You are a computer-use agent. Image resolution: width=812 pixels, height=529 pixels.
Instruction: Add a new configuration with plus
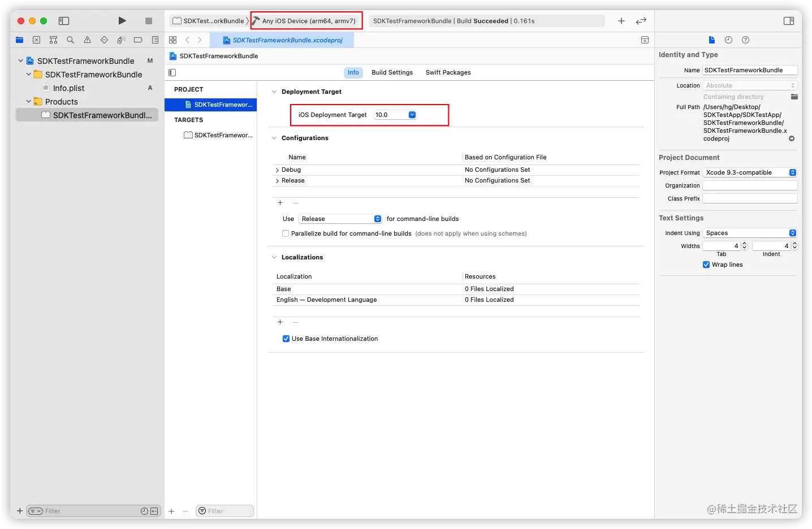click(280, 203)
